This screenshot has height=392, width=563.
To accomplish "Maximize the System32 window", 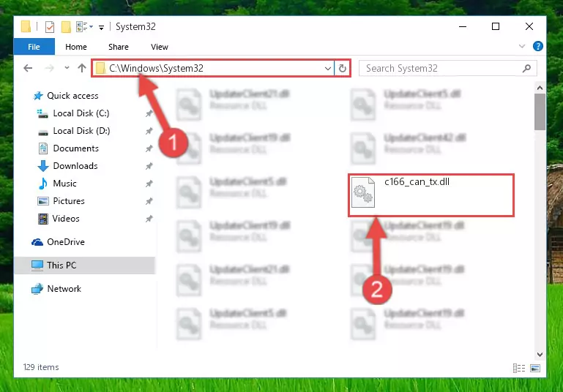I will [496, 26].
